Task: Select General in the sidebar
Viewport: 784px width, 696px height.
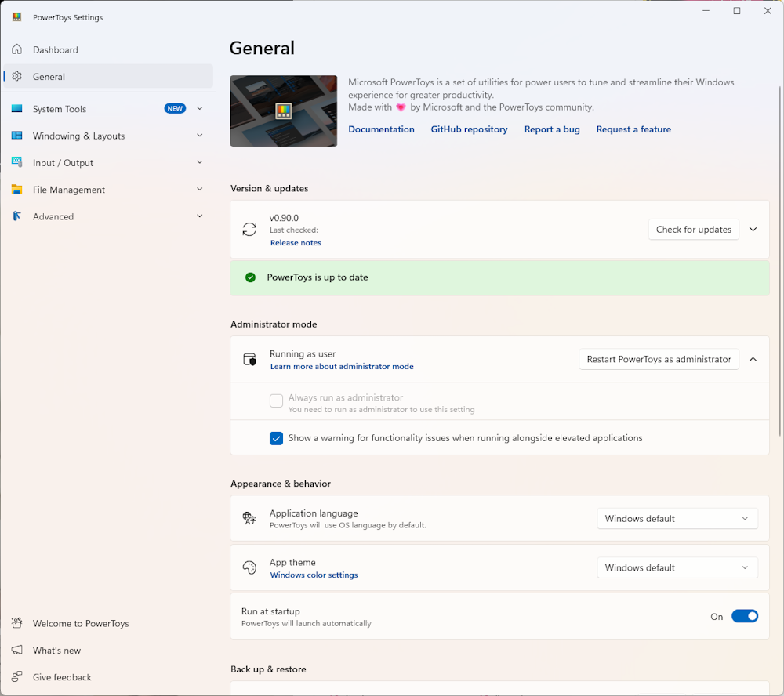Action: [108, 77]
